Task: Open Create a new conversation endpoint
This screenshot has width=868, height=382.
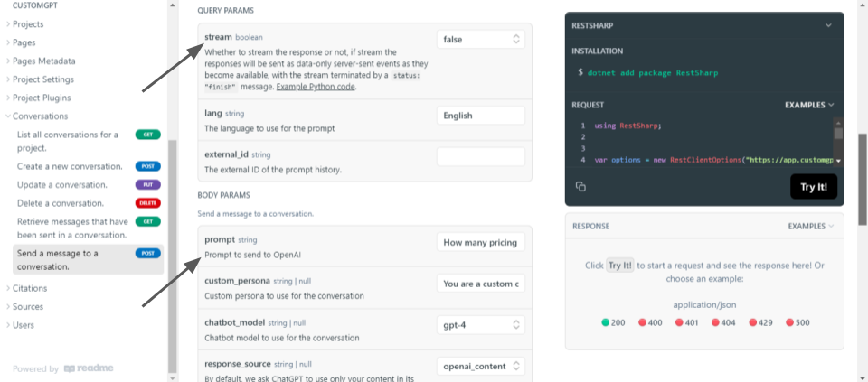Action: point(88,166)
